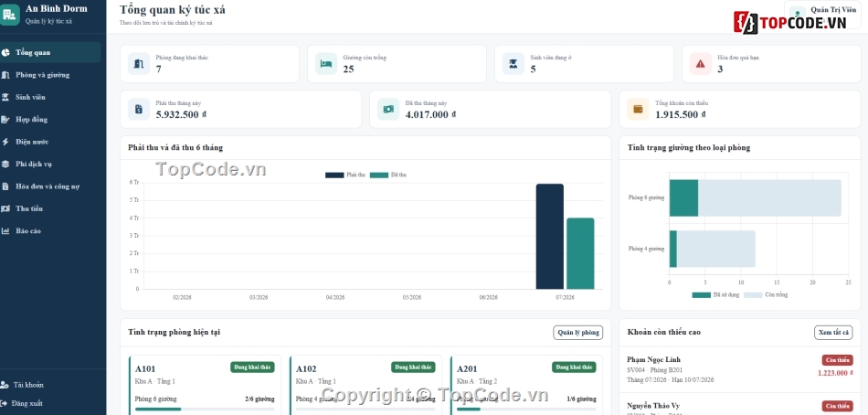The height and width of the screenshot is (415, 868).
Task: Click the Phí dịch vụ layers icon
Action: coord(5,164)
